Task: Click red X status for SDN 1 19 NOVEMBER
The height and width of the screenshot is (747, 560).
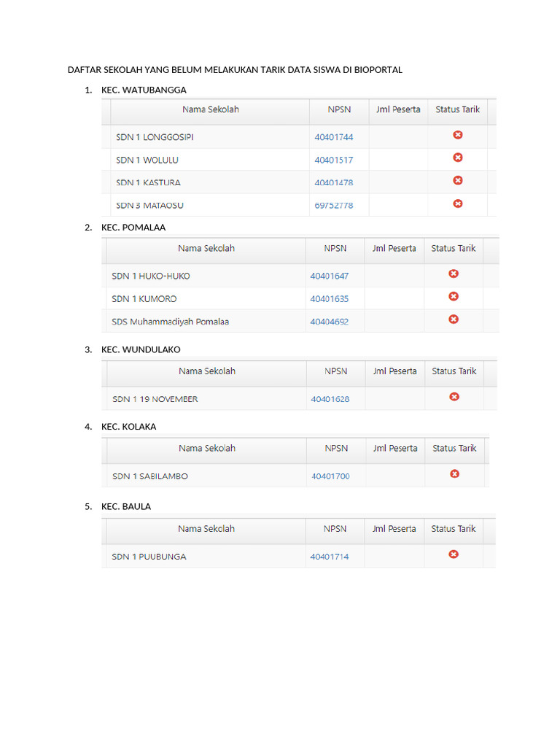Action: pos(454,397)
